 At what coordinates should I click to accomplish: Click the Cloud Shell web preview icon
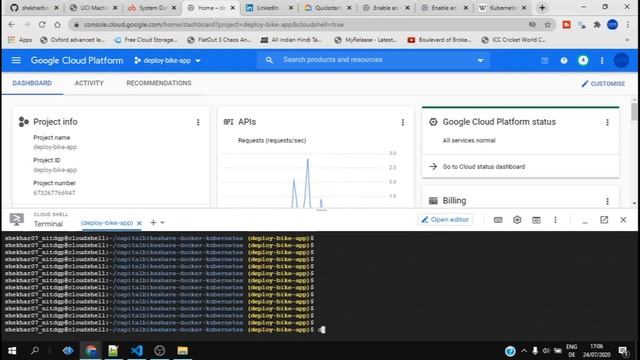point(536,220)
